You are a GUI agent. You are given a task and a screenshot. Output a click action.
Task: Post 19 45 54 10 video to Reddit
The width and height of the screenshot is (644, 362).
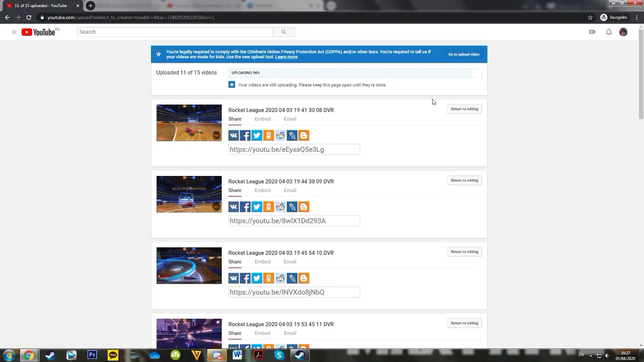click(280, 278)
